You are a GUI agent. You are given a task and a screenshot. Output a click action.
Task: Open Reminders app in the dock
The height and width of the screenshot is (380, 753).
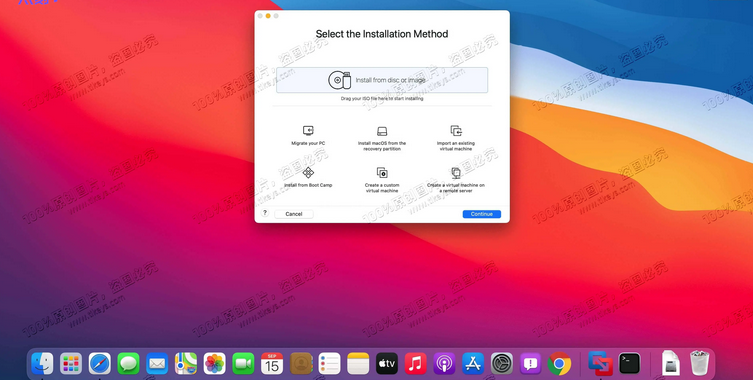click(329, 364)
